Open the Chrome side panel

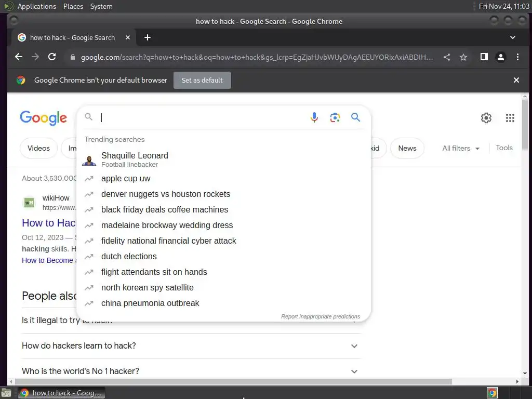484,57
